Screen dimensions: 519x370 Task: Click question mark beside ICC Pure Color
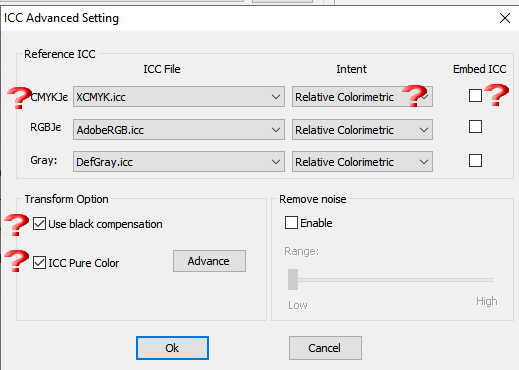click(x=17, y=261)
